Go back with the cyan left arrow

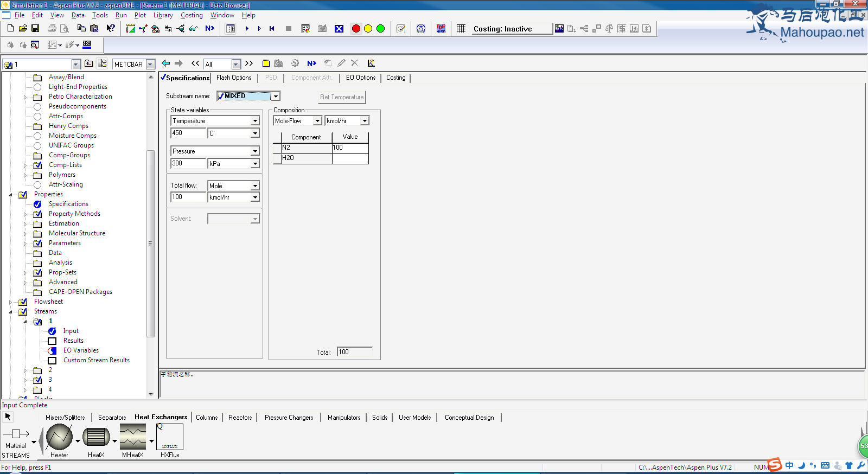[x=166, y=63]
